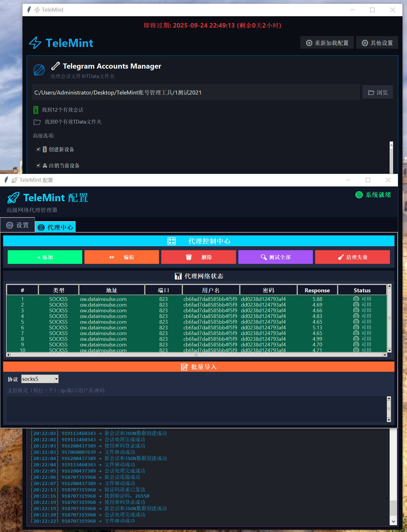The width and height of the screenshot is (407, 532).
Task: Switch to the 设置 tab
Action: click(x=18, y=225)
